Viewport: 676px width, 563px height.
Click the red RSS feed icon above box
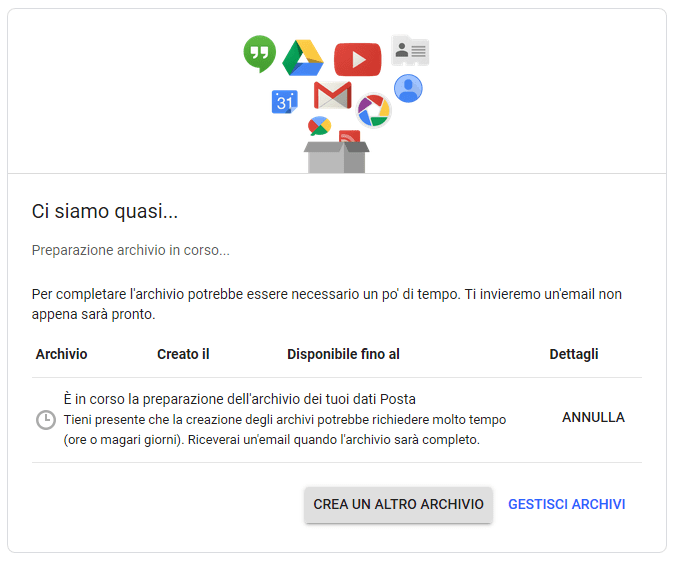tap(350, 136)
